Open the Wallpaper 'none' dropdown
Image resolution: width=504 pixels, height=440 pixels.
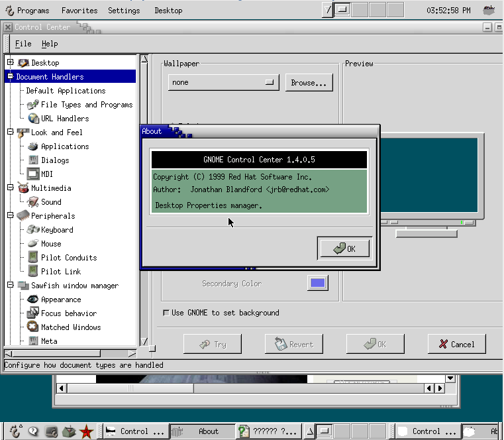point(223,82)
